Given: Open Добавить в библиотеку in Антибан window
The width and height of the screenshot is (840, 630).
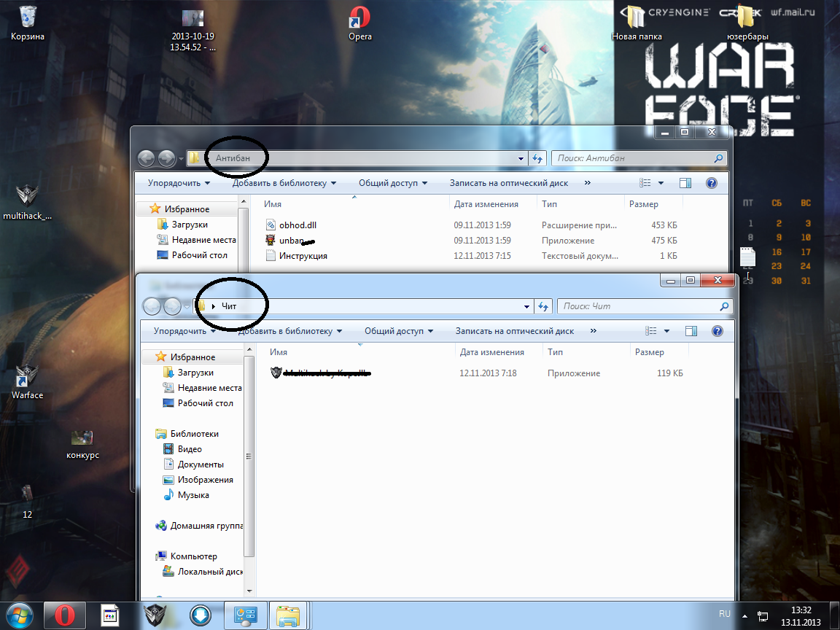Looking at the screenshot, I should 284,183.
